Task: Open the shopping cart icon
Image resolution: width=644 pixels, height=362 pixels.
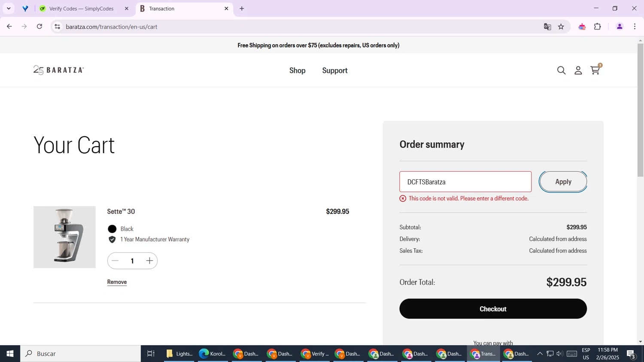Action: pyautogui.click(x=596, y=69)
